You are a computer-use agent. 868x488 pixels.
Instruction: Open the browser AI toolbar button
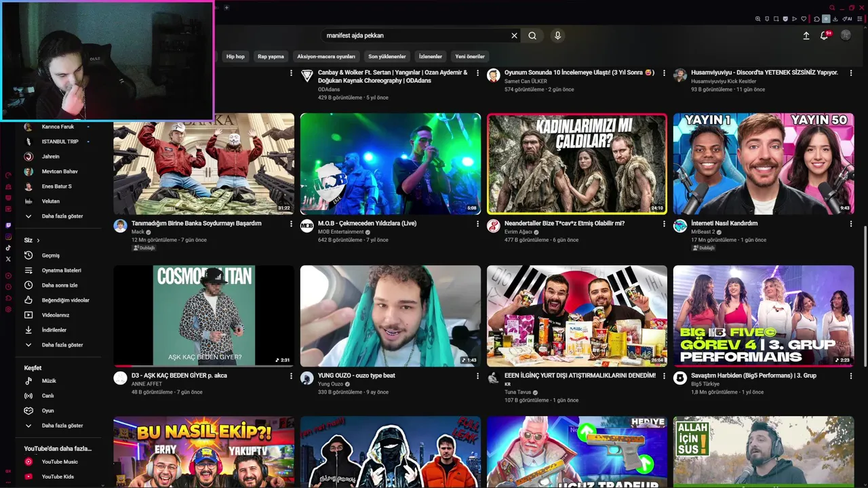848,19
